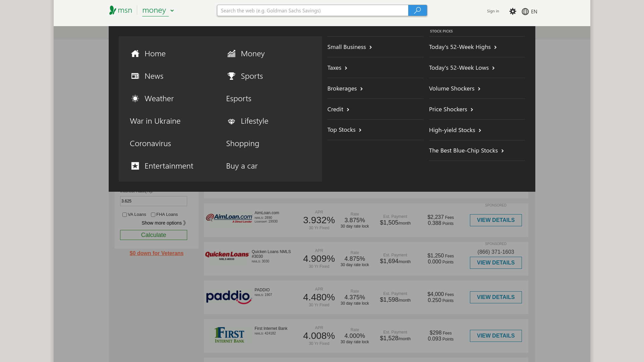644x362 pixels.
Task: Click AimLoan 3.932% APR value
Action: point(319,220)
